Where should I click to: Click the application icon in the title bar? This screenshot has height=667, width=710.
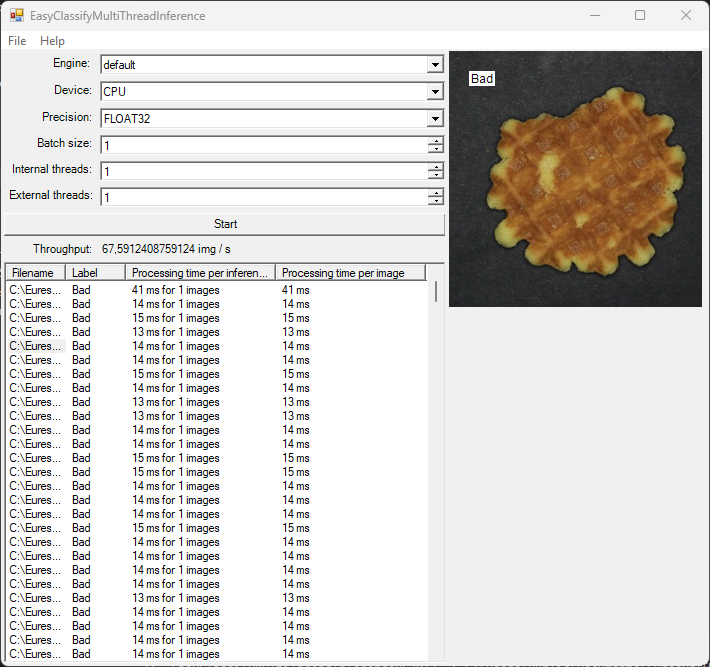point(17,16)
